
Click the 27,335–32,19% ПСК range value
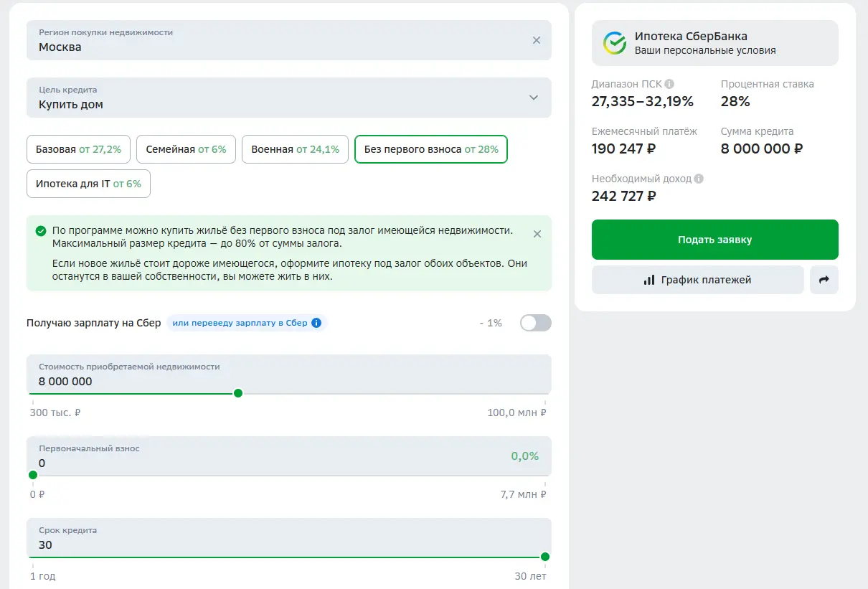tap(643, 101)
